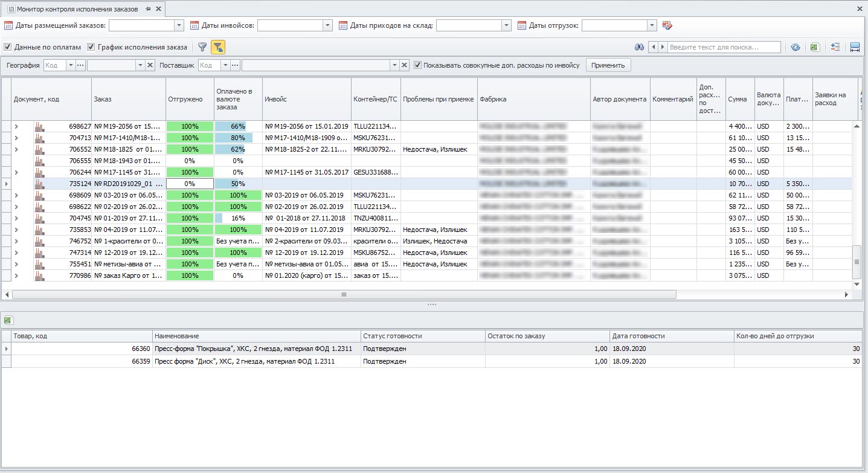868x473 pixels.
Task: Expand the order row 698627
Action: point(17,127)
